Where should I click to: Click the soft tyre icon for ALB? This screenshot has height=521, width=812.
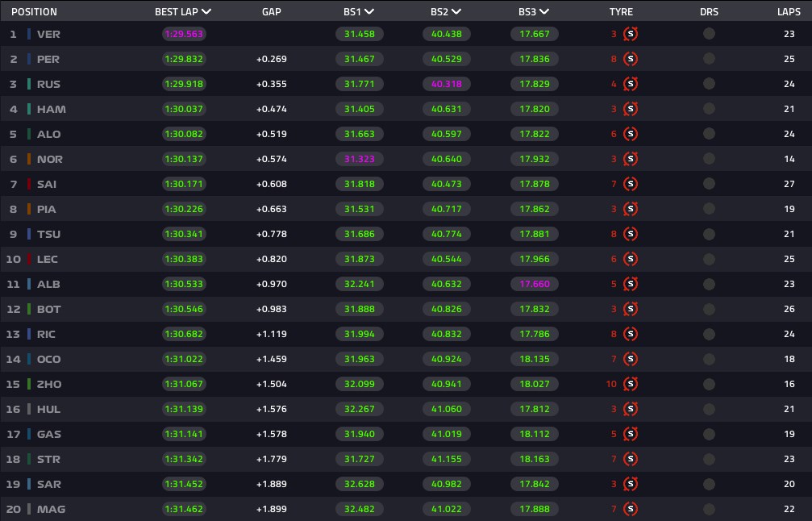pyautogui.click(x=631, y=285)
